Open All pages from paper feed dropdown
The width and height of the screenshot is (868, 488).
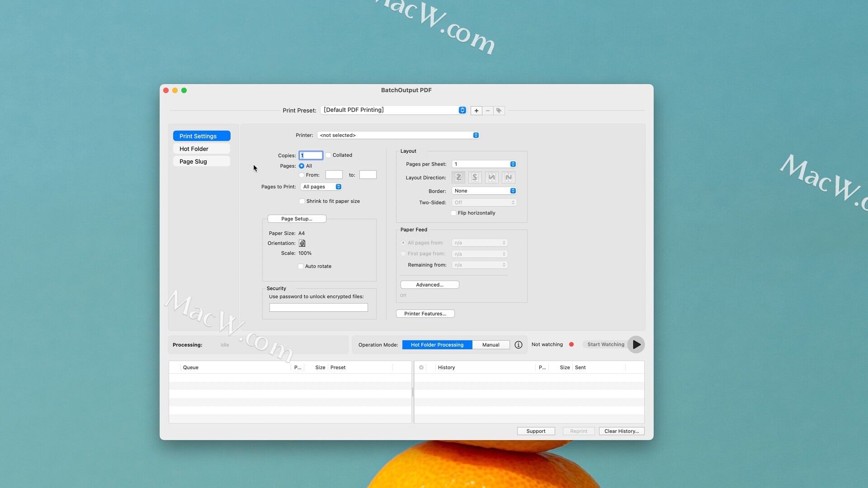[x=480, y=243]
